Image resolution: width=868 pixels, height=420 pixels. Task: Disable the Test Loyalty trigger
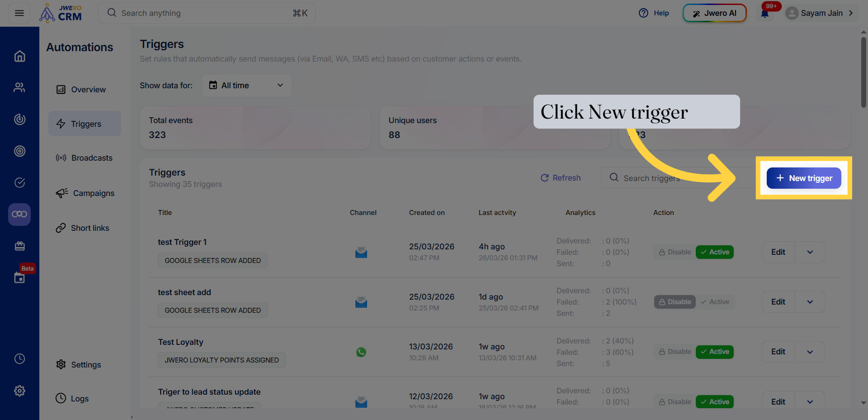point(675,352)
